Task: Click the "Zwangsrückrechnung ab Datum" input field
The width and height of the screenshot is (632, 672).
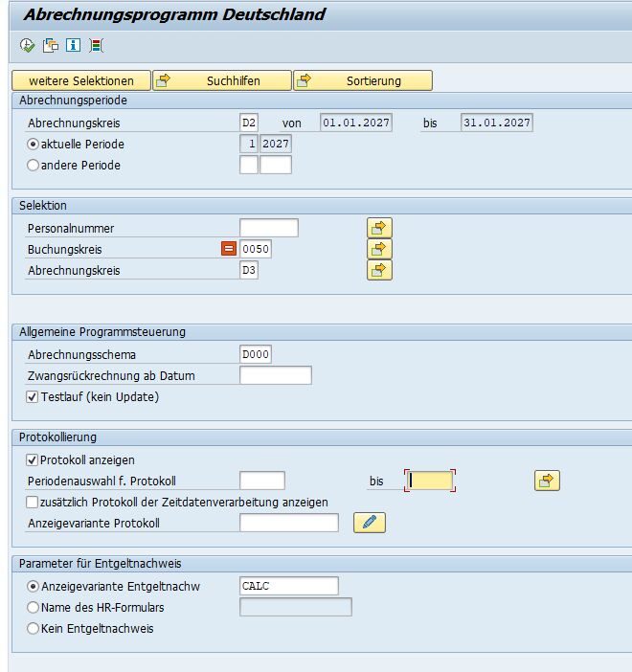Action: (276, 375)
